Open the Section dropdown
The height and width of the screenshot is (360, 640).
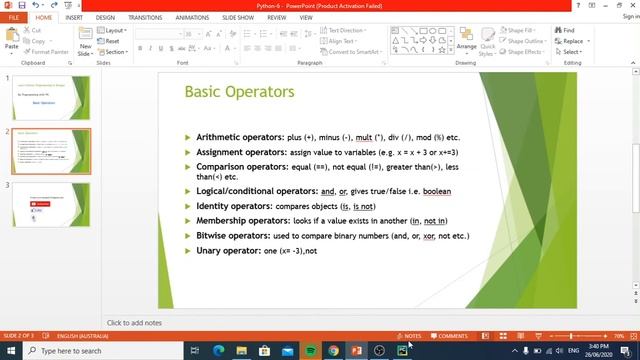pyautogui.click(x=113, y=52)
